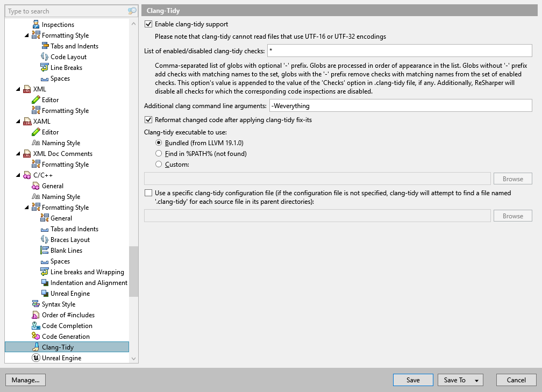The width and height of the screenshot is (542, 392).
Task: Click the Blank Lines icon
Action: pos(44,250)
